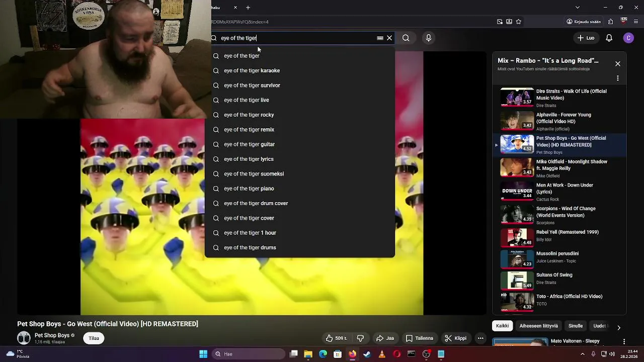The image size is (644, 362).
Task: Select suggestion 'eye of the tiger live'
Action: [299, 100]
